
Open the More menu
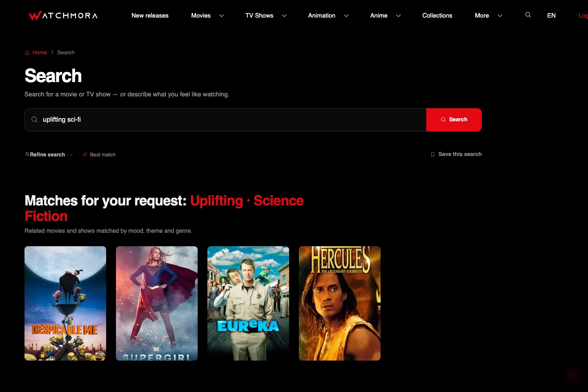(482, 16)
